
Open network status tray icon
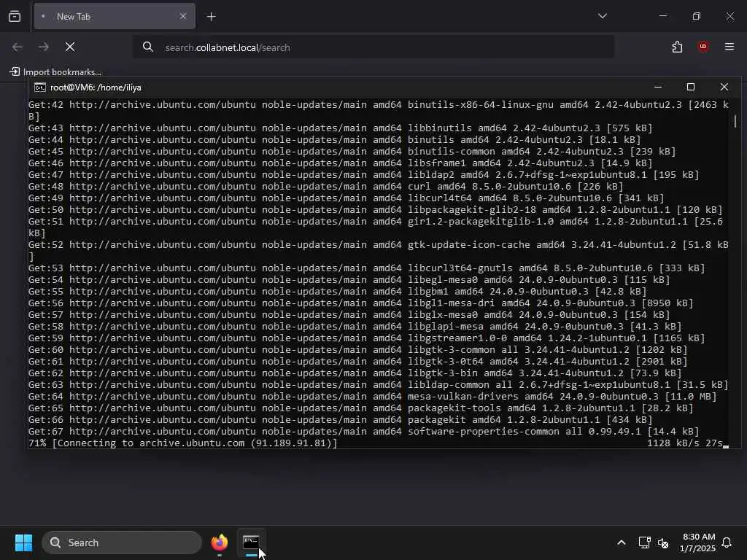[644, 542]
